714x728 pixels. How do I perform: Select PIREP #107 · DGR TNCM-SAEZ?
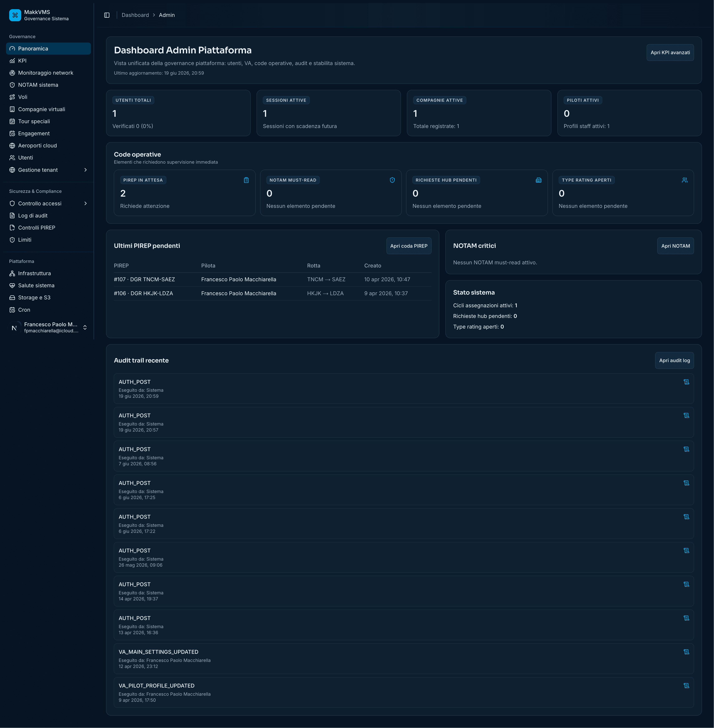tap(144, 279)
